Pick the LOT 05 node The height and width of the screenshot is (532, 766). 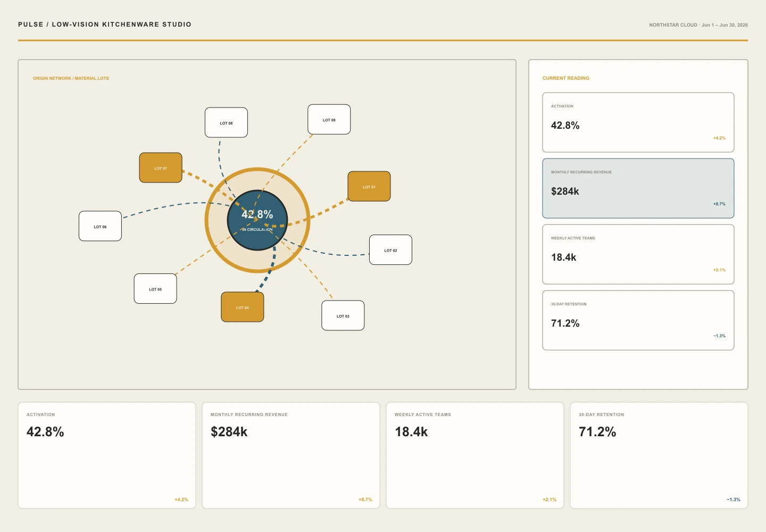point(155,289)
